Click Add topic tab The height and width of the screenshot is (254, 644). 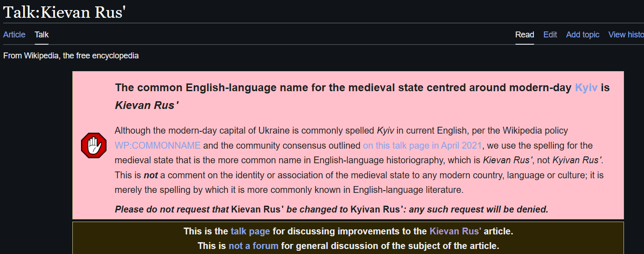coord(583,35)
